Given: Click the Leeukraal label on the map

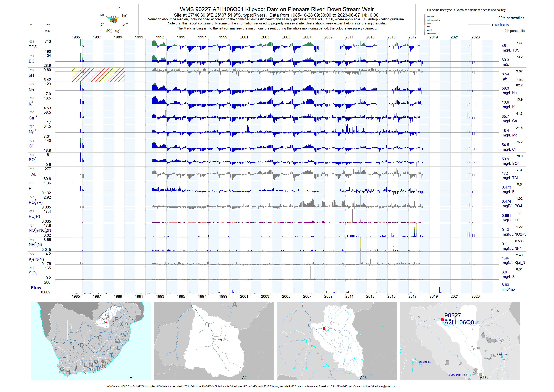Looking at the screenshot, I should point(502,354).
